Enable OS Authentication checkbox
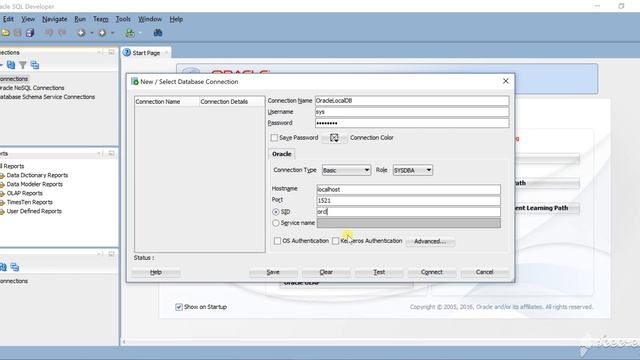Image resolution: width=640 pixels, height=360 pixels. pos(278,241)
